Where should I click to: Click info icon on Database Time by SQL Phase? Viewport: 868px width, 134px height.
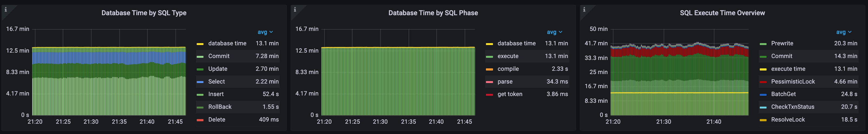pos(295,9)
